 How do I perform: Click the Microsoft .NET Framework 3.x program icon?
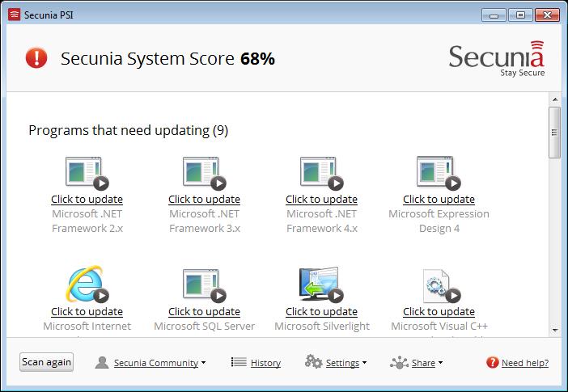point(202,172)
